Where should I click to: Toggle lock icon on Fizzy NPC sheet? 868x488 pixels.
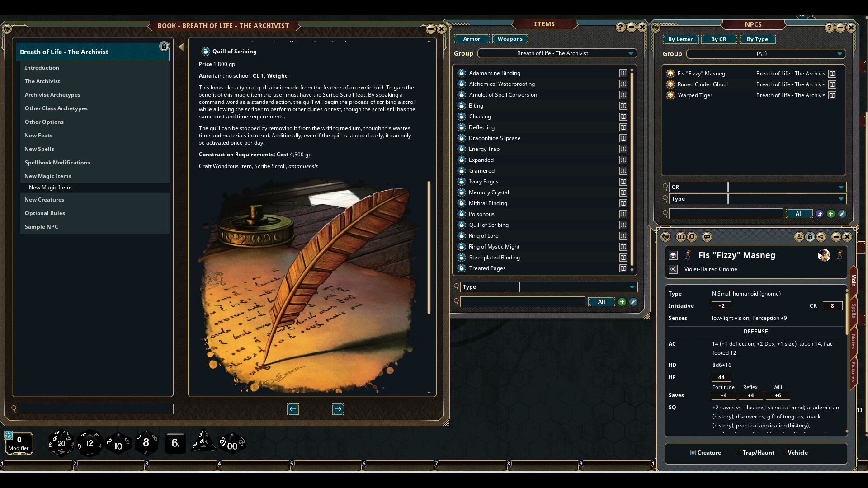(810, 237)
